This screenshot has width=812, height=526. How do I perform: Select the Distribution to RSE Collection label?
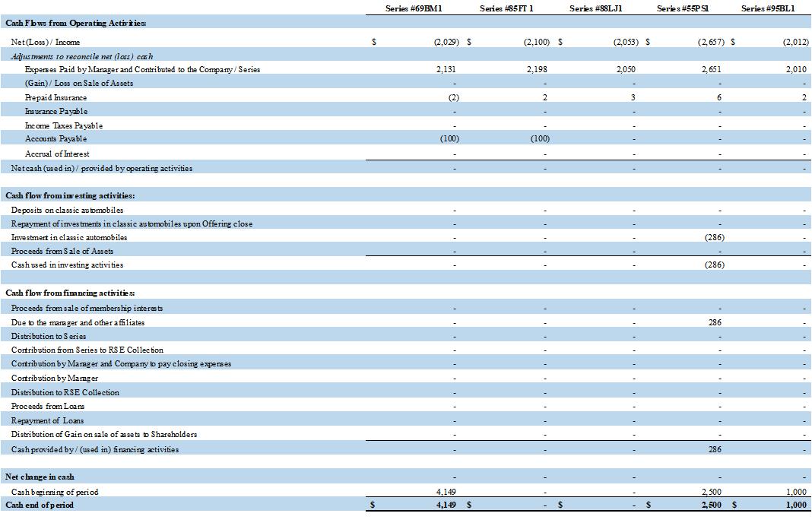point(65,392)
